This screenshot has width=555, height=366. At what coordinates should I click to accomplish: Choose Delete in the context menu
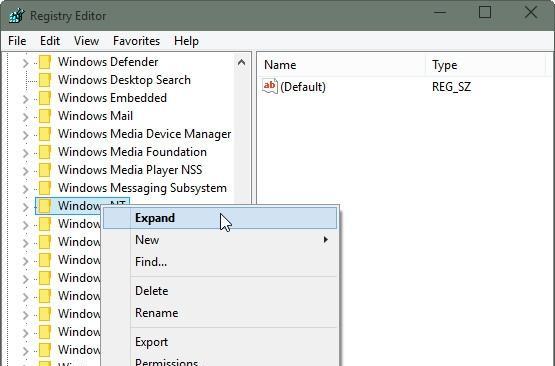[151, 291]
